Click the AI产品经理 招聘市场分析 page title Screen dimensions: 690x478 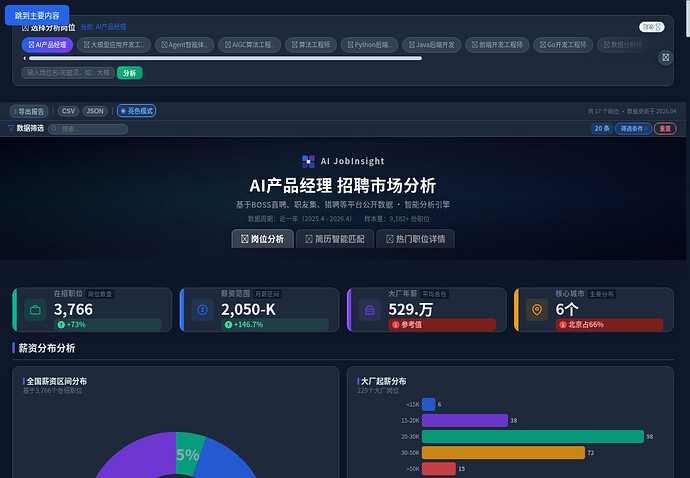(343, 186)
